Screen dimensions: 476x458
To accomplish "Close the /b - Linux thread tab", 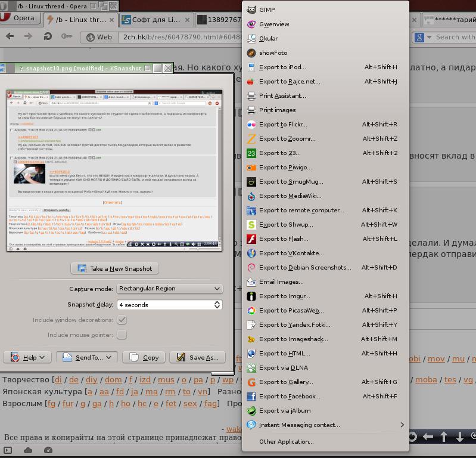I will [x=112, y=20].
